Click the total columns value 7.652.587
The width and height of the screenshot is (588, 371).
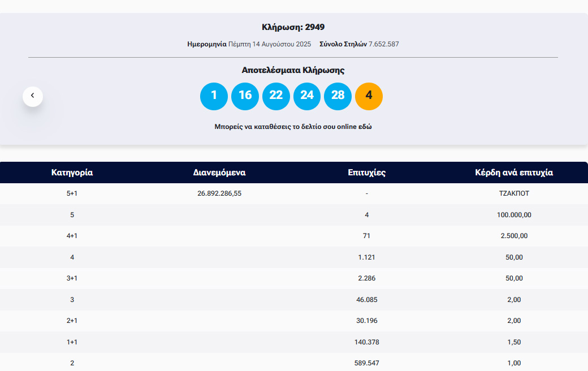tap(384, 44)
